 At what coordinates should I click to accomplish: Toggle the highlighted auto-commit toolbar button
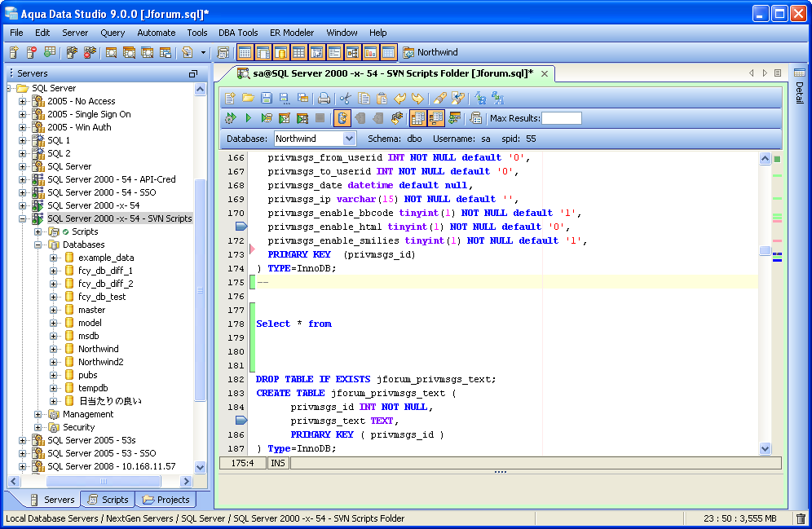point(342,118)
